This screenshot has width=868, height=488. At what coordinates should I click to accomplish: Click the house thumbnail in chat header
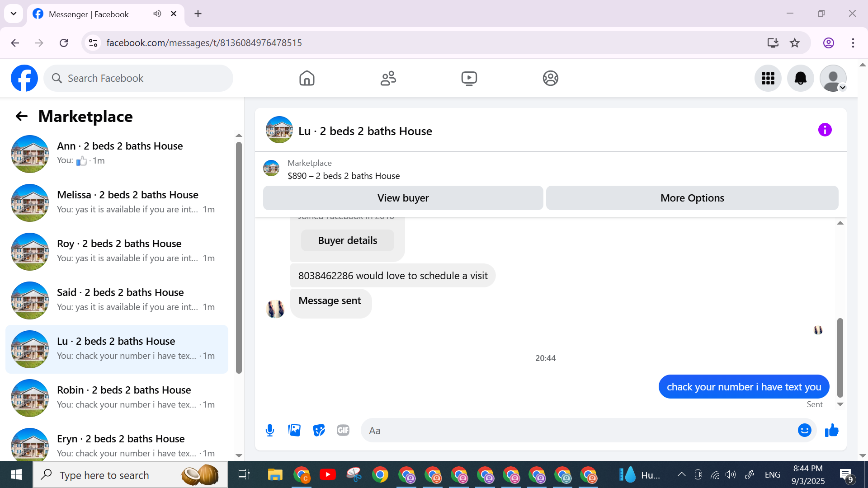[x=279, y=130]
